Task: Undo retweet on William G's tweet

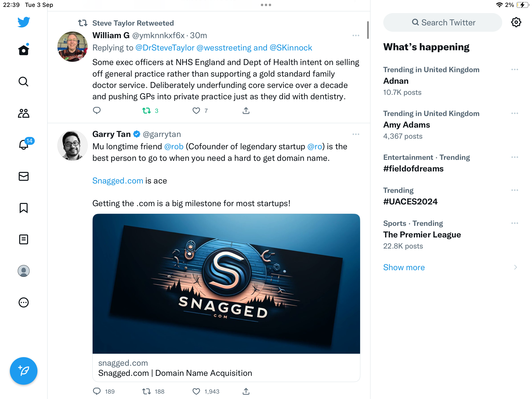Action: pyautogui.click(x=147, y=111)
